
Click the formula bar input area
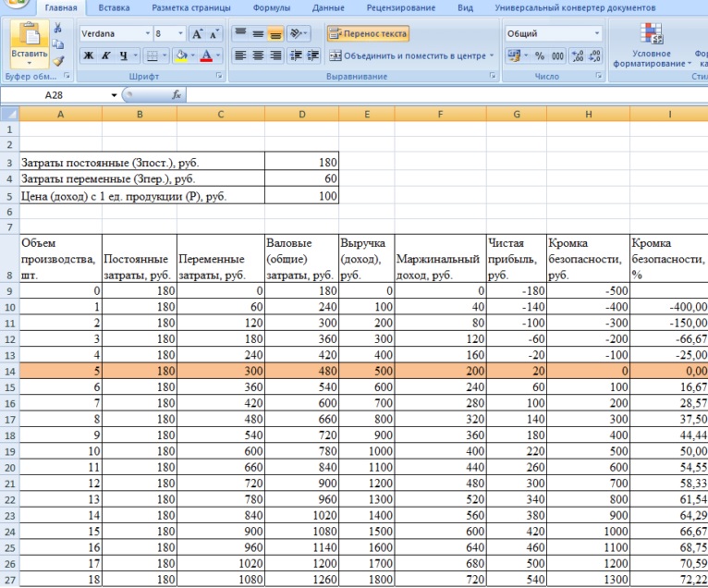pos(447,95)
